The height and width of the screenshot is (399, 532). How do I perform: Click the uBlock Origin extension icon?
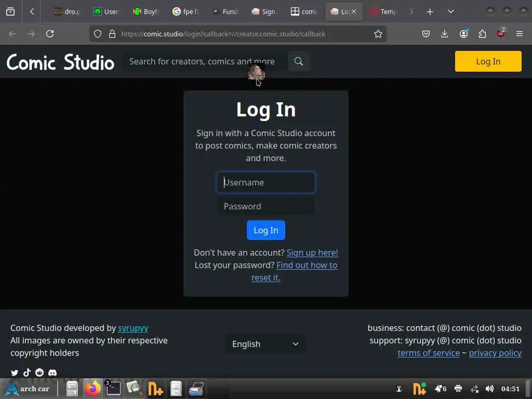pos(501,33)
